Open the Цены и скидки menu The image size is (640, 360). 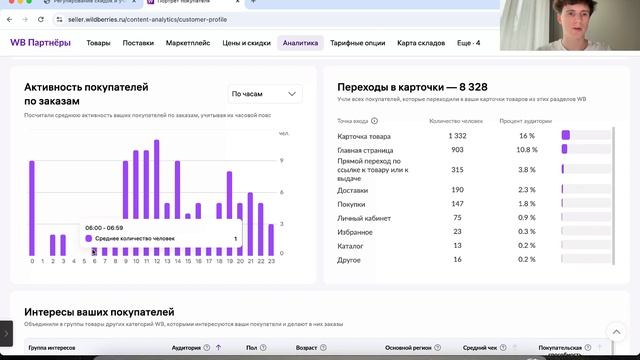(246, 43)
